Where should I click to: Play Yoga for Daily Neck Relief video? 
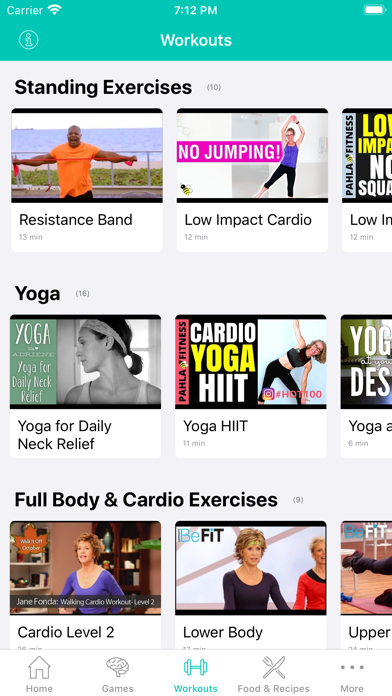85,362
